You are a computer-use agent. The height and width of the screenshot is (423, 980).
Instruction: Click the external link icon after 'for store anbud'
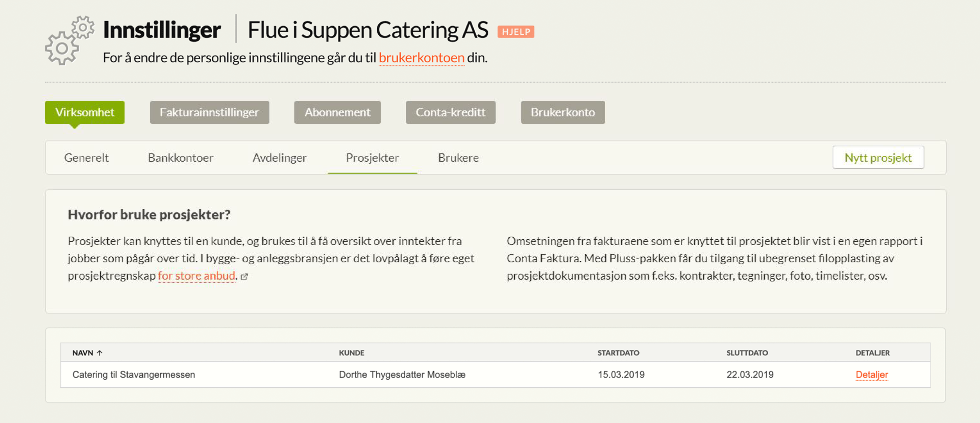click(x=244, y=277)
